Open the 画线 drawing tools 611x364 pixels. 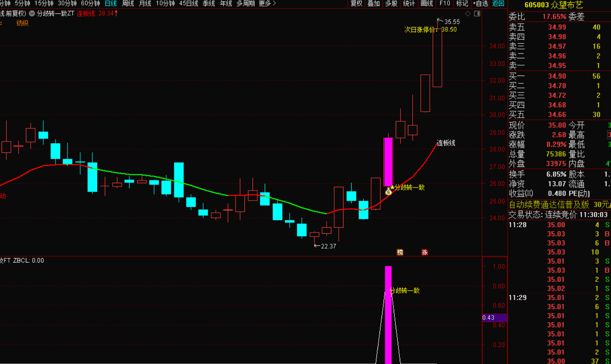click(x=427, y=4)
